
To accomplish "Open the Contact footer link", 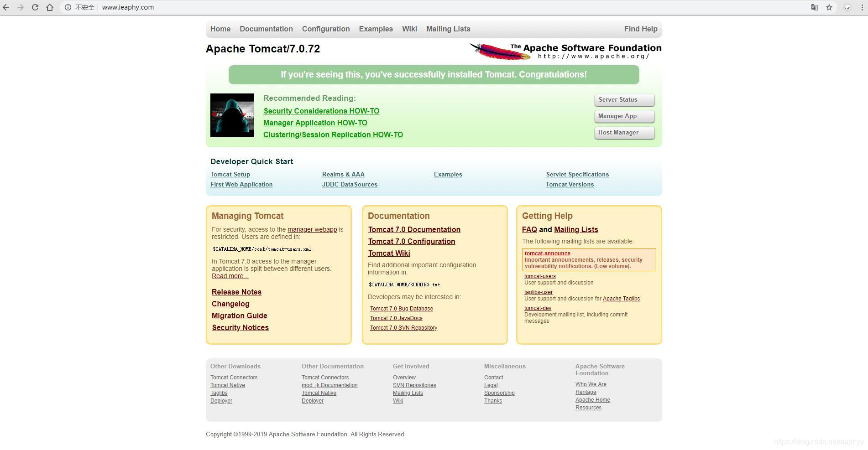I will tap(493, 378).
